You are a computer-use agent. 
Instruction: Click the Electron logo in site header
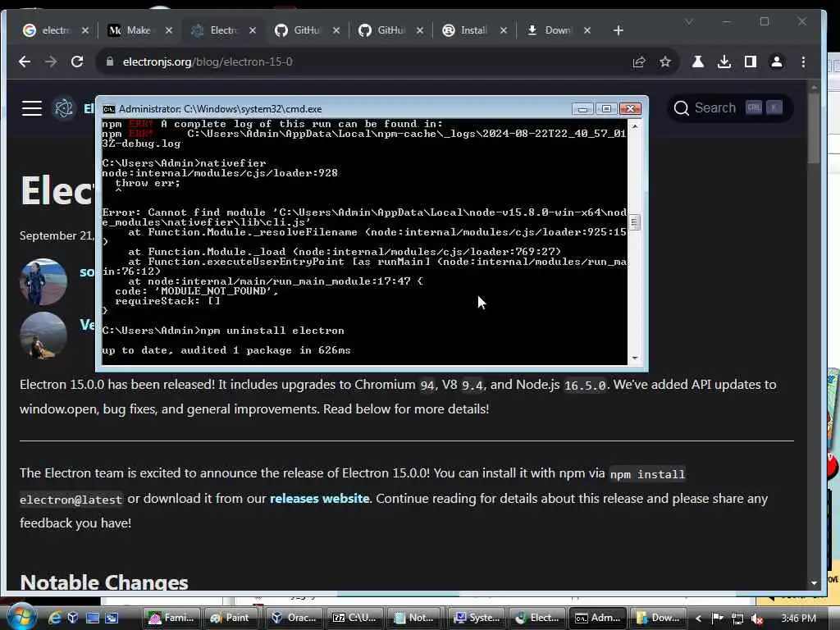(x=64, y=107)
